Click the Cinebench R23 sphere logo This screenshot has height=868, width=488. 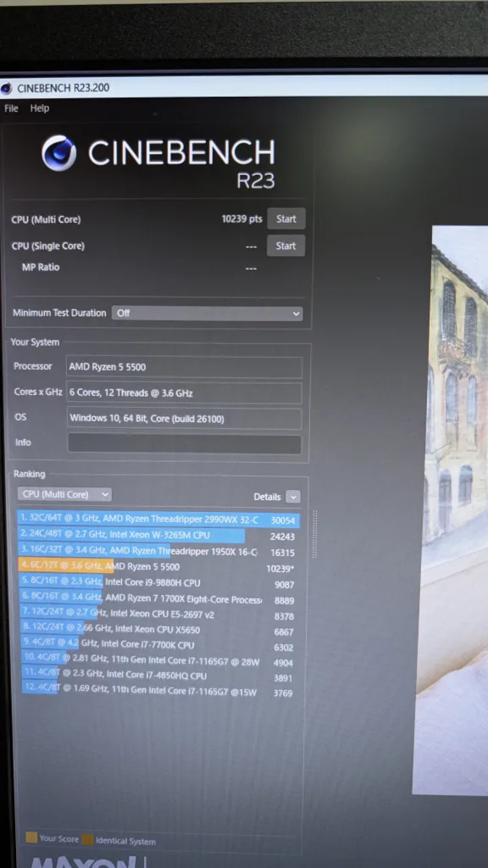58,153
